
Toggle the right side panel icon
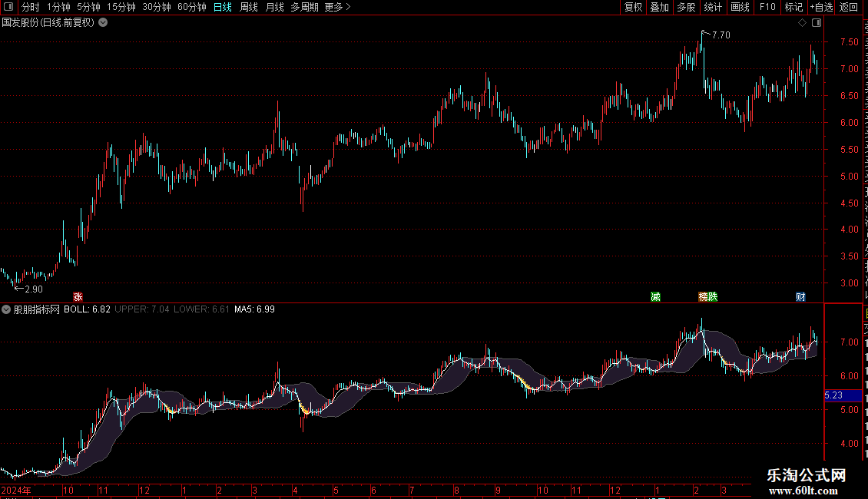click(x=817, y=23)
